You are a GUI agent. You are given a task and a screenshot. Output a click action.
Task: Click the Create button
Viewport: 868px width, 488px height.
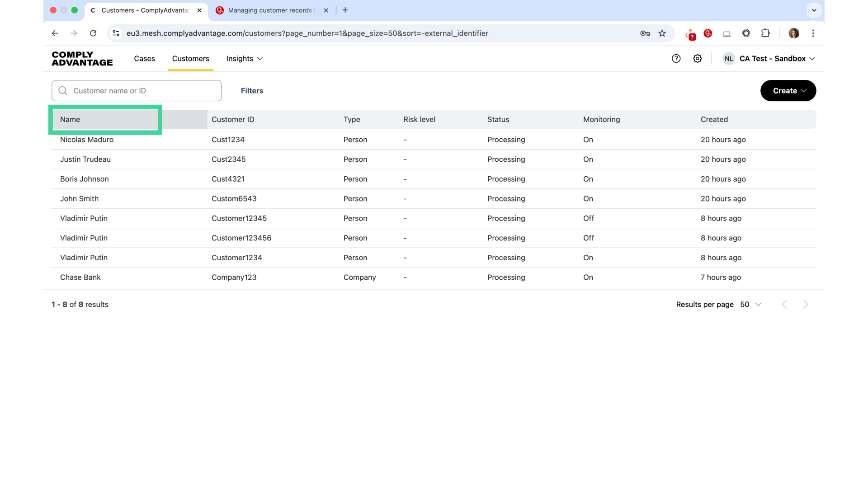click(788, 90)
